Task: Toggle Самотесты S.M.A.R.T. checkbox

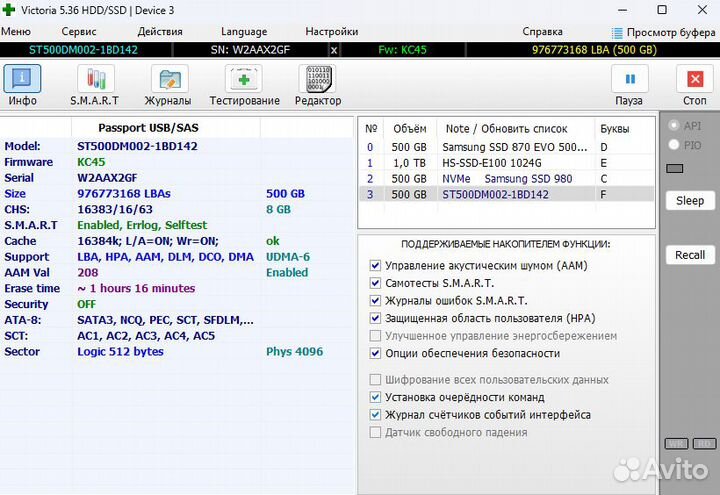Action: click(375, 283)
